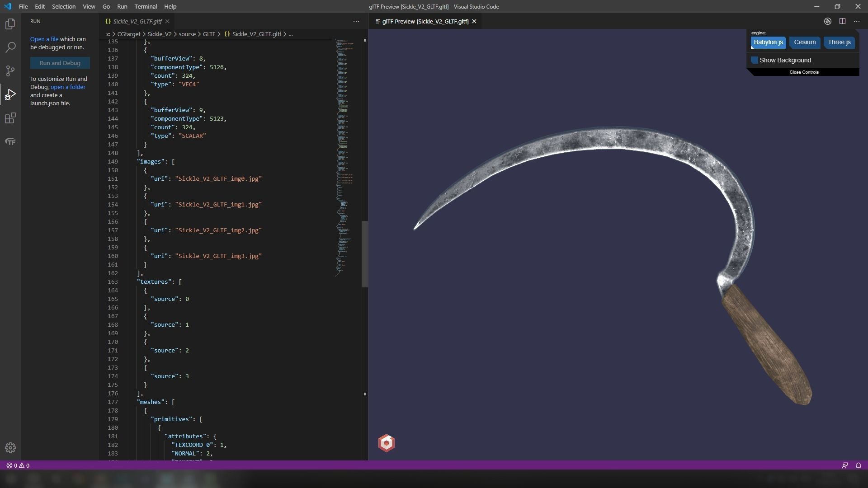This screenshot has width=868, height=488.
Task: Open the Explorer view in activity bar
Action: (10, 24)
